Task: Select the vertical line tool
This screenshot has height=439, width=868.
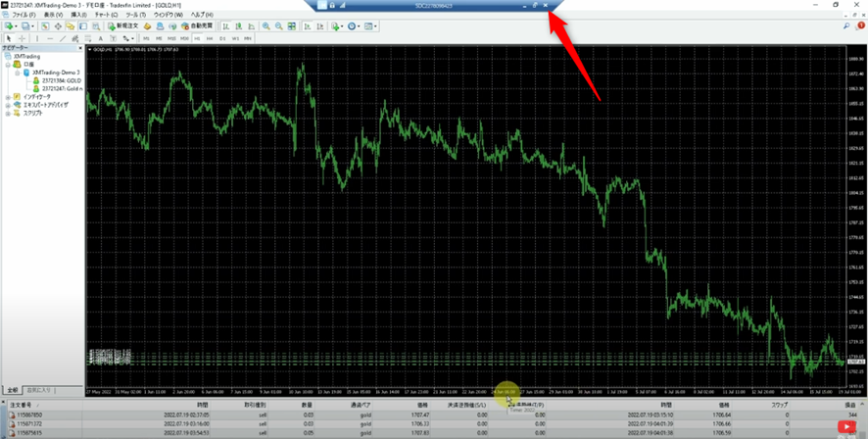Action: tap(37, 38)
